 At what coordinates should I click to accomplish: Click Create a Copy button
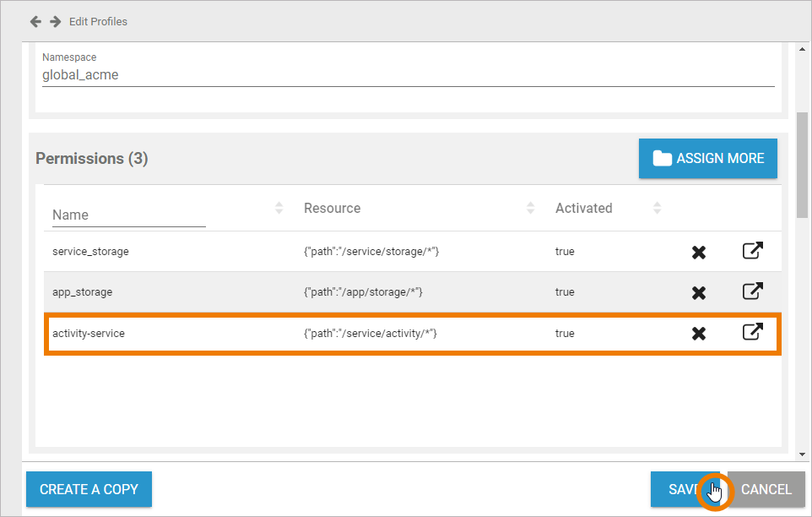pos(89,489)
